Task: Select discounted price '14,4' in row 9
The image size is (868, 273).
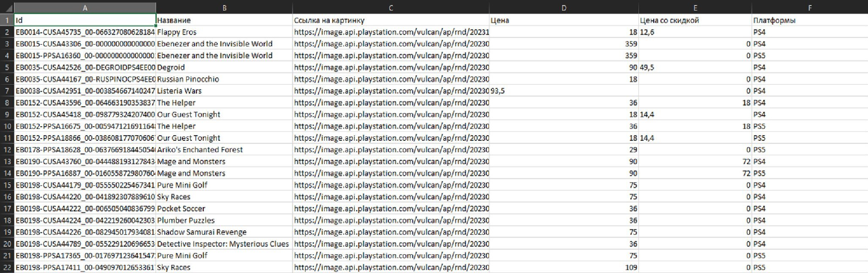Action: tap(695, 114)
